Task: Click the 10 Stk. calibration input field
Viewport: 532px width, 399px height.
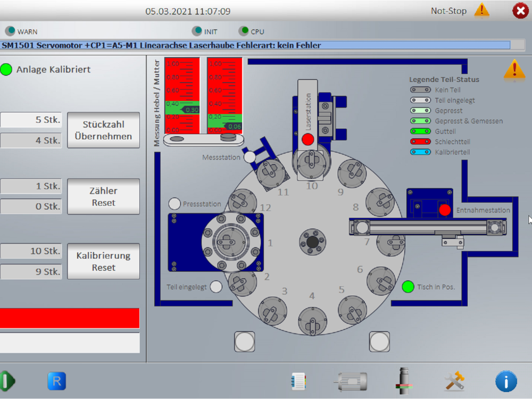Action: click(x=31, y=251)
